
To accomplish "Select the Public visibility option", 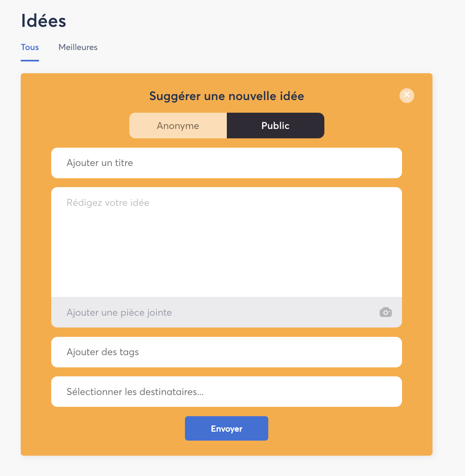I will point(275,126).
